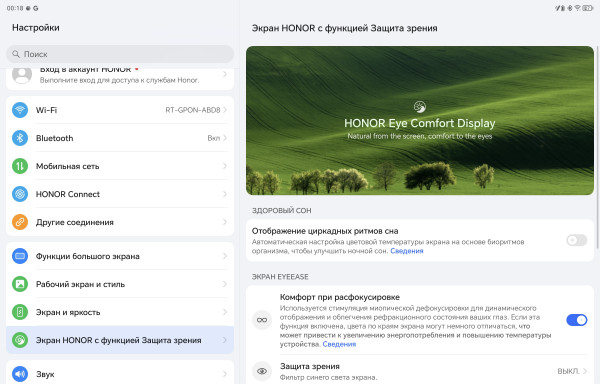Tap the search magnifier icon

16,54
